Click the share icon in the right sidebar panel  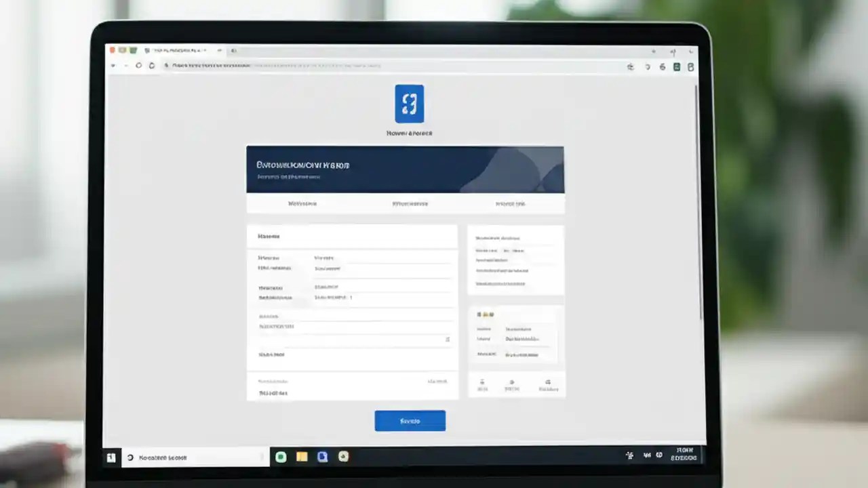click(x=548, y=382)
